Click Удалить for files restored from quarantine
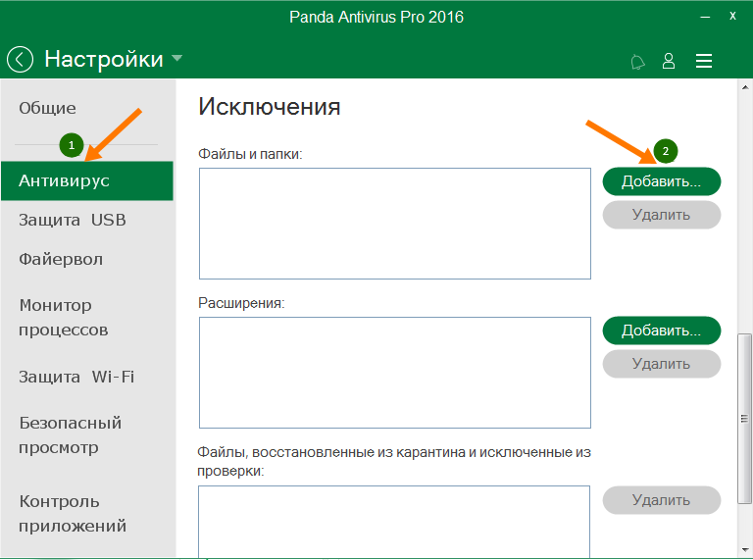This screenshot has width=753, height=560. [661, 500]
